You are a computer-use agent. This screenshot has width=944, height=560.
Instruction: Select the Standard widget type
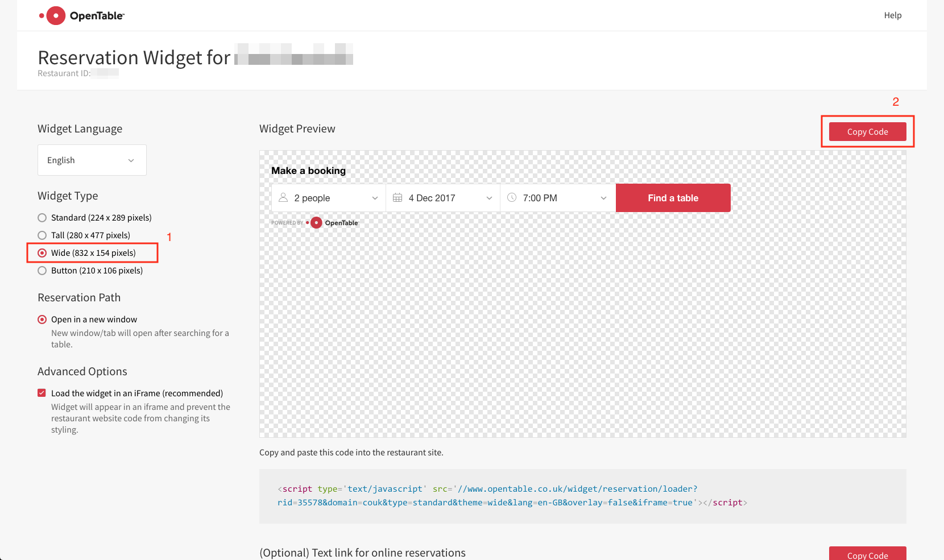coord(42,217)
